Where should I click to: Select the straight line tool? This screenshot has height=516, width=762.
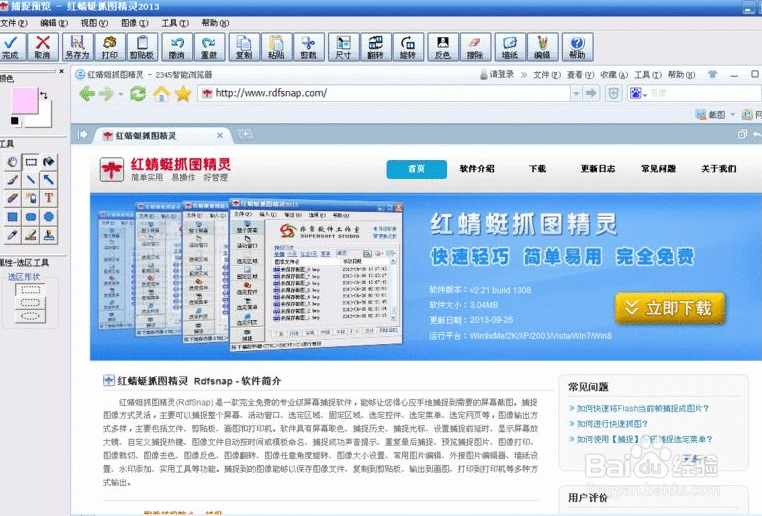click(x=31, y=180)
